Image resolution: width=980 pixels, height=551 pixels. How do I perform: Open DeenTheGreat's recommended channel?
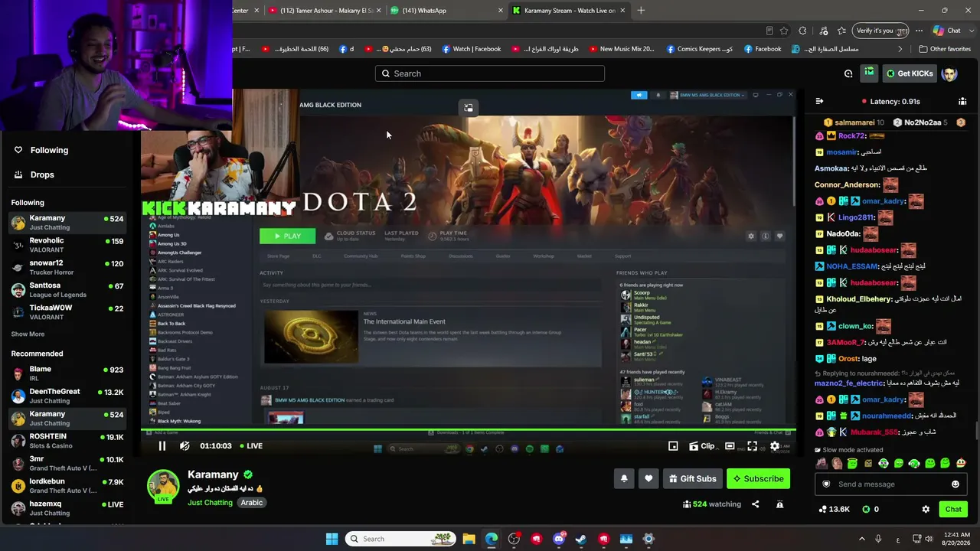pos(67,396)
